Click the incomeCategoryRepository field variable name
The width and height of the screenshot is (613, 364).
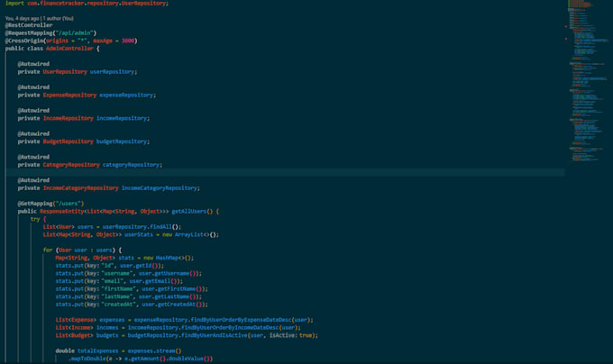(160, 188)
